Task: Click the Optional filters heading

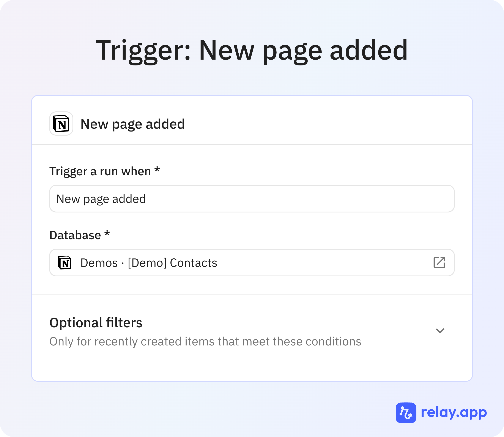Action: click(96, 323)
